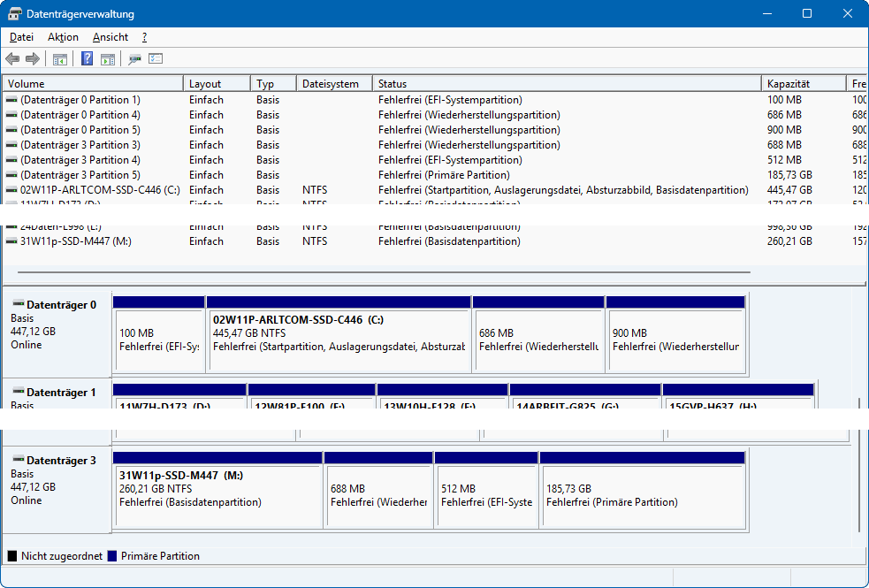Click the Forward arrow toolbar icon
The image size is (869, 588).
[x=33, y=59]
